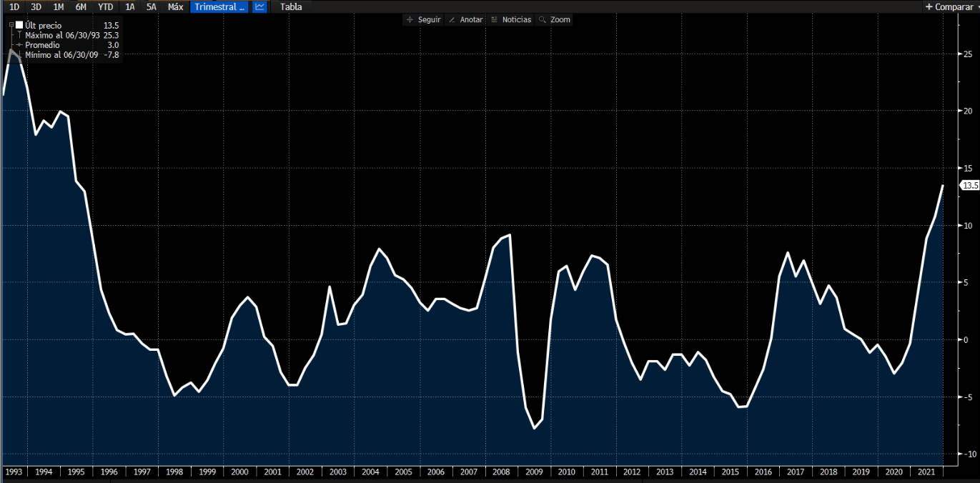Choose the YTD range
This screenshot has width=980, height=483.
tap(106, 6)
